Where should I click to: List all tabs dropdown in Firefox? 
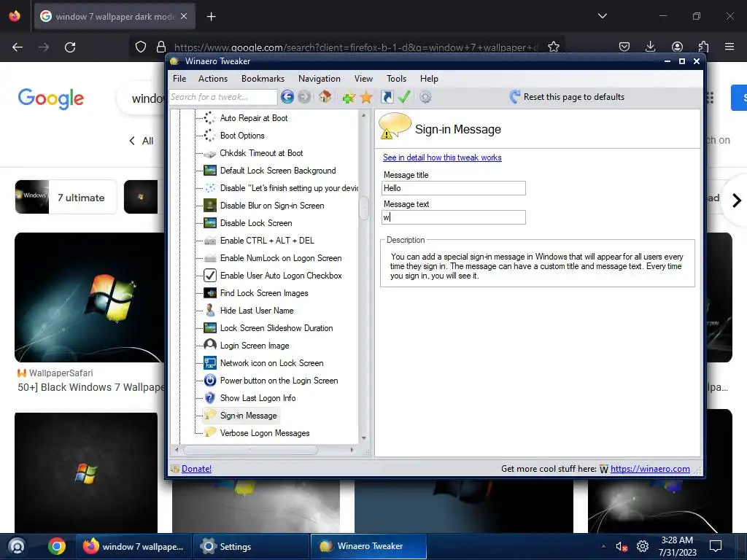[x=603, y=16]
